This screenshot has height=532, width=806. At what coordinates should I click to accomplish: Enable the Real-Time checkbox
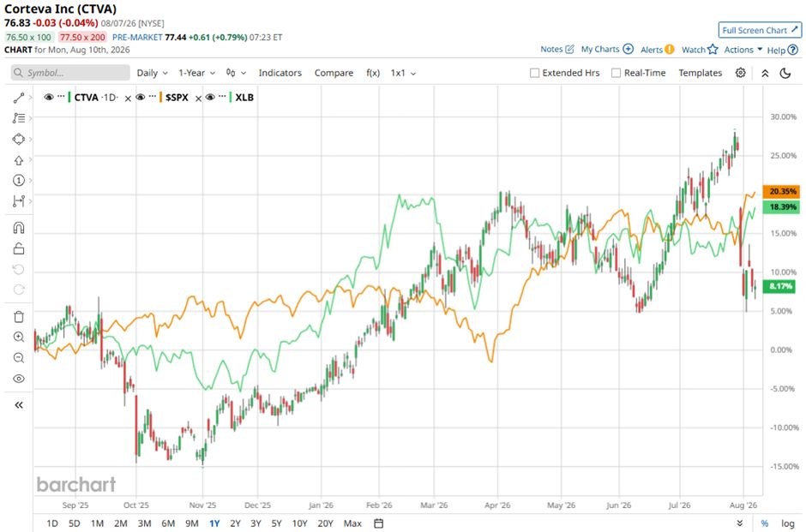coord(616,73)
